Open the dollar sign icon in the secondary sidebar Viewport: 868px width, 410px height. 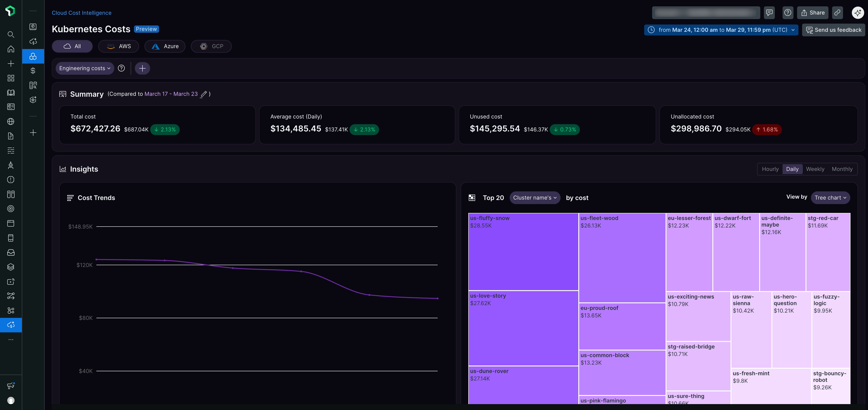33,71
